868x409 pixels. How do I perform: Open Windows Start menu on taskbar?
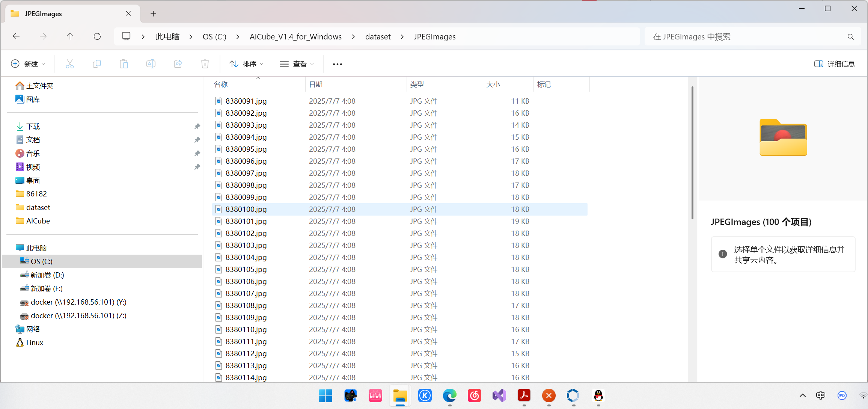coord(325,395)
